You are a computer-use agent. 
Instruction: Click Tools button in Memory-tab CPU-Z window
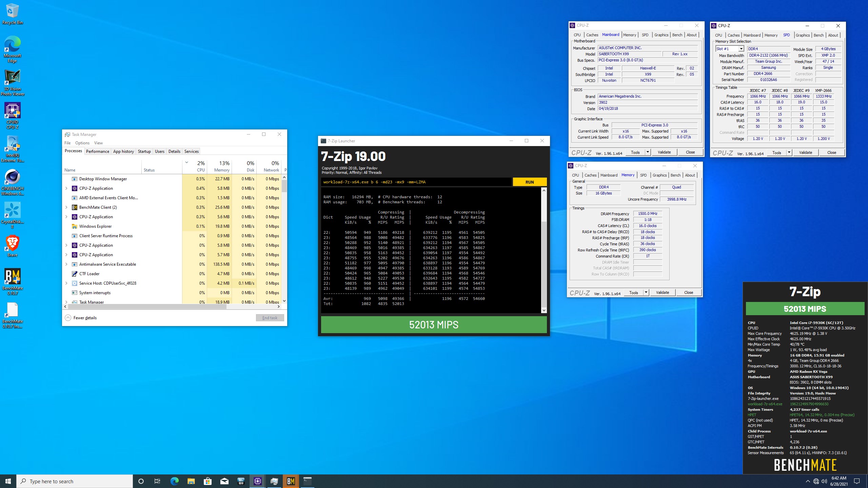click(633, 292)
